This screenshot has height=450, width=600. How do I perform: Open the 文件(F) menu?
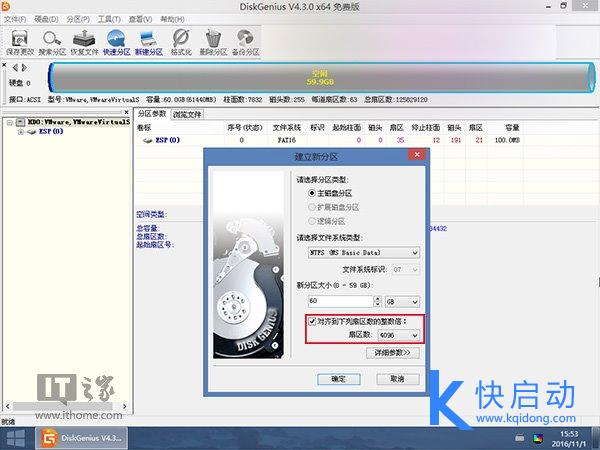[15, 19]
